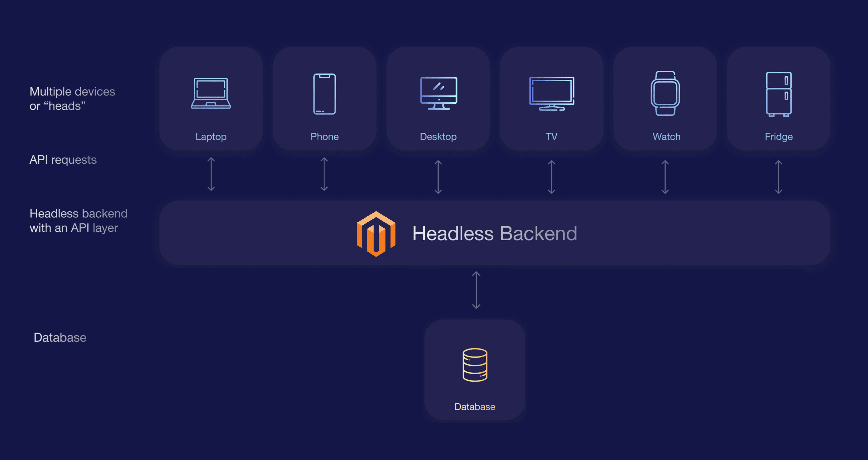Click the arrow under the Fridge card

[x=779, y=177]
